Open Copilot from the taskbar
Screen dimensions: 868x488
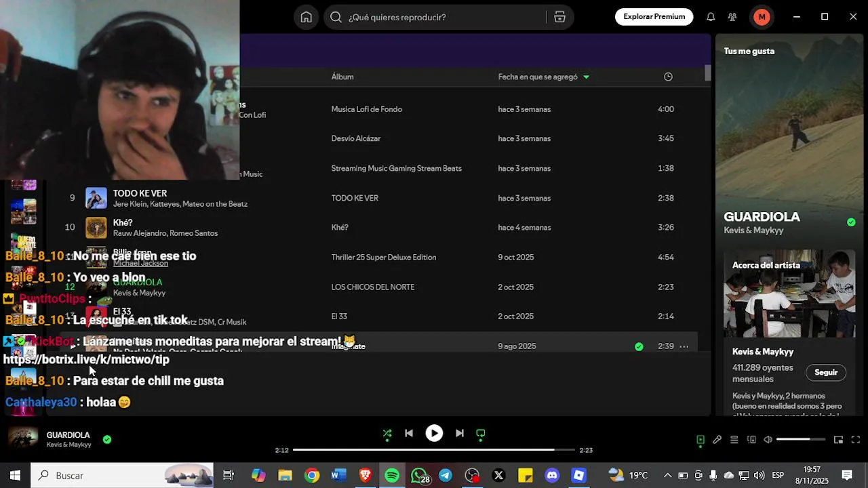(x=258, y=476)
